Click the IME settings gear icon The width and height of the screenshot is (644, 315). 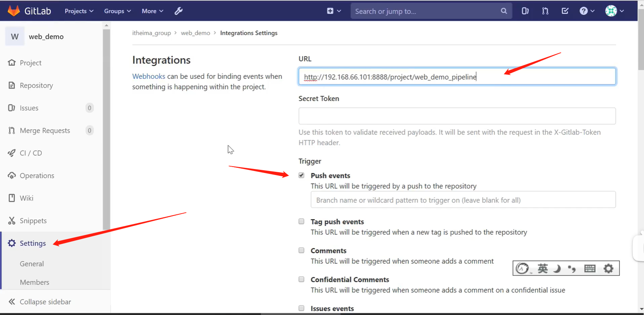click(609, 268)
